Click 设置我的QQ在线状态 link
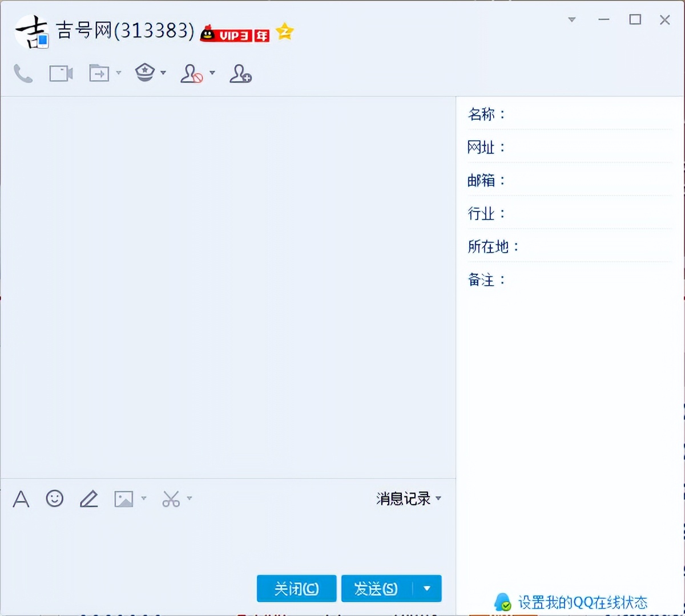685x616 pixels. tap(582, 602)
